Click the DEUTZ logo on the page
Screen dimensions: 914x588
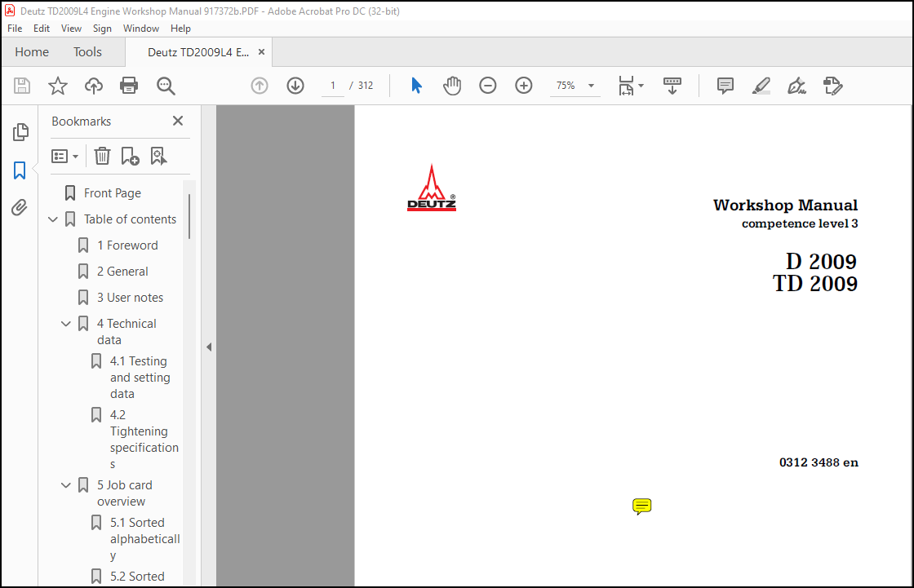click(432, 188)
